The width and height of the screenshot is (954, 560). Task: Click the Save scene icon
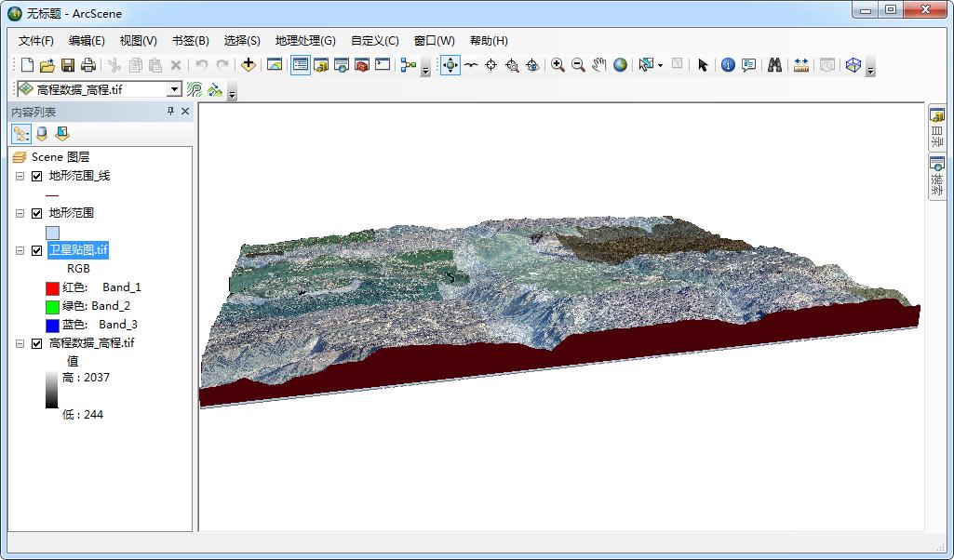click(x=68, y=65)
